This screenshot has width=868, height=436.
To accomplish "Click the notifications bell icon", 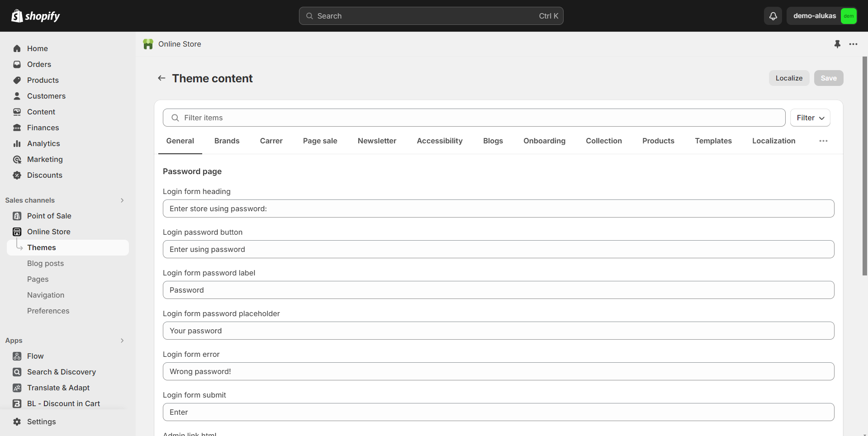I will point(773,16).
